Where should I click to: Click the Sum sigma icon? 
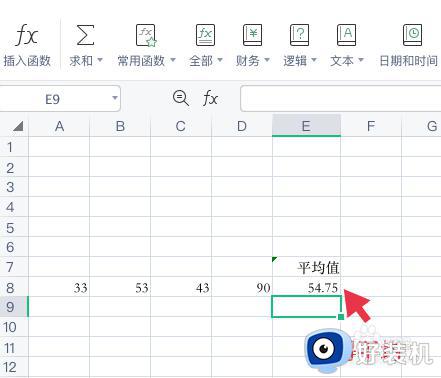(85, 35)
